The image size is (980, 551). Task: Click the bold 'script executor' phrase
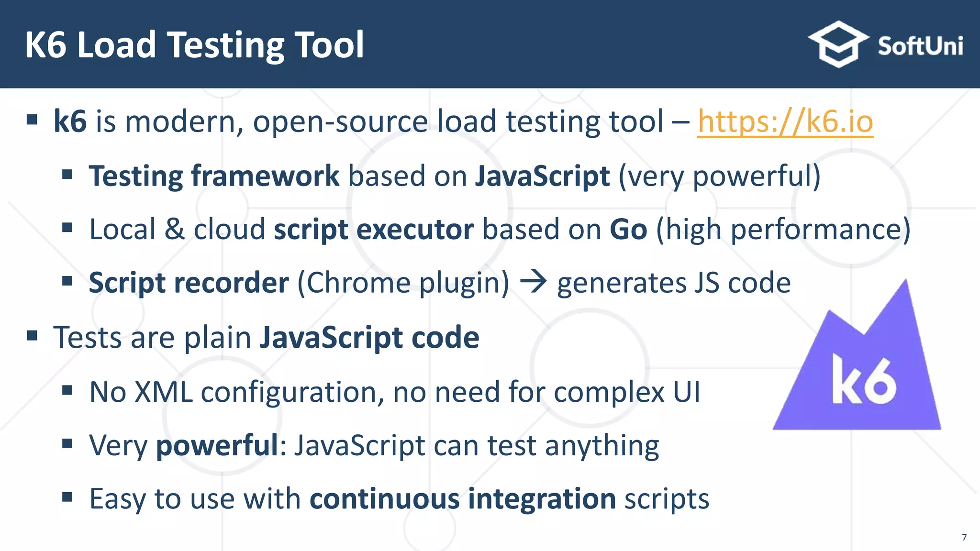coord(374,230)
